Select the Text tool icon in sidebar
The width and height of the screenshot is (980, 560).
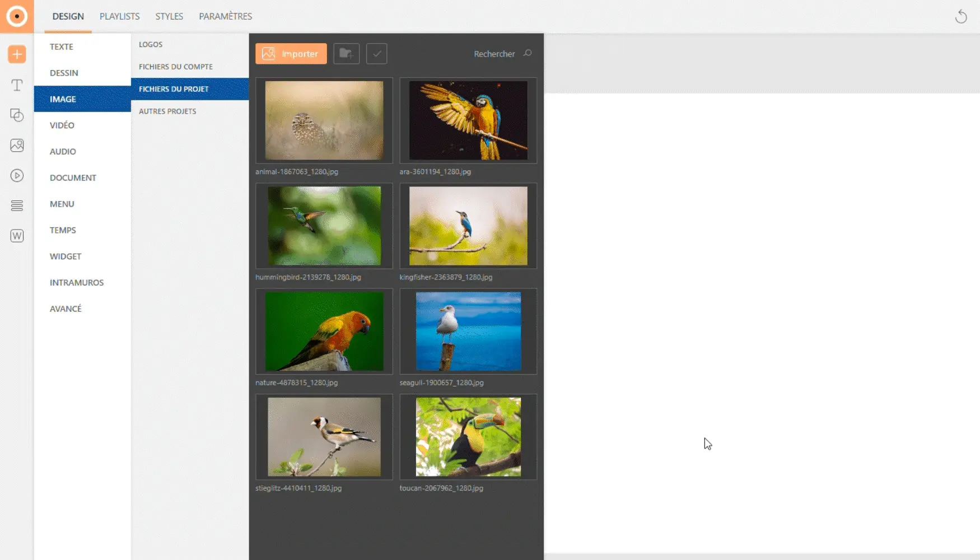[x=17, y=85]
